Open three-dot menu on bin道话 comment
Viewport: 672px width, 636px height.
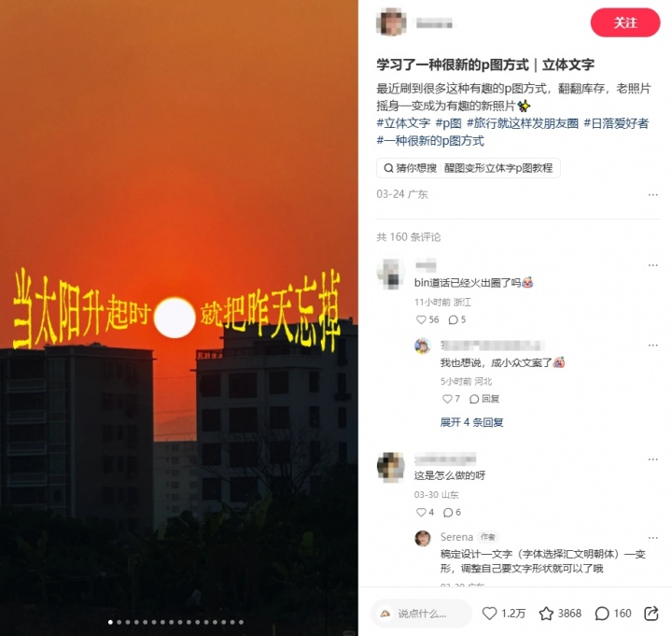[652, 265]
